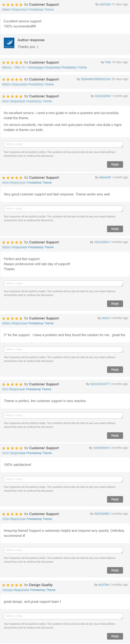Focus the reply box under the 'An excellent service' review

[x=63, y=144]
